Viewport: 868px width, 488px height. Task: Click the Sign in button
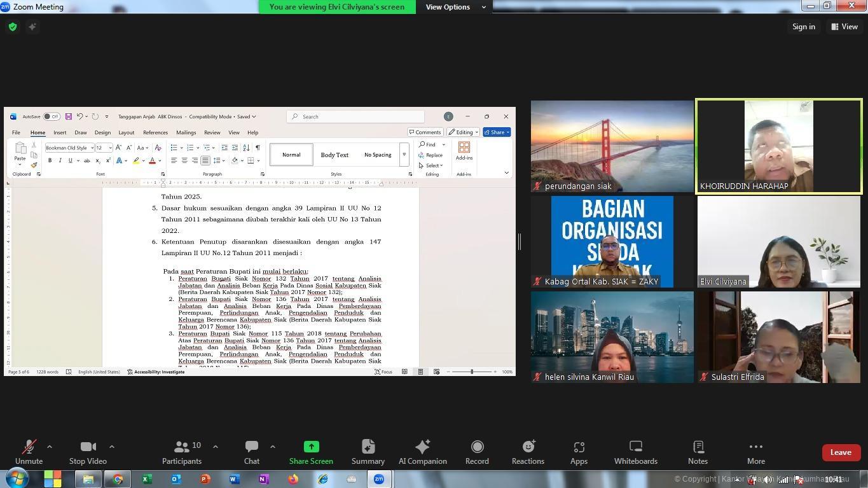803,27
